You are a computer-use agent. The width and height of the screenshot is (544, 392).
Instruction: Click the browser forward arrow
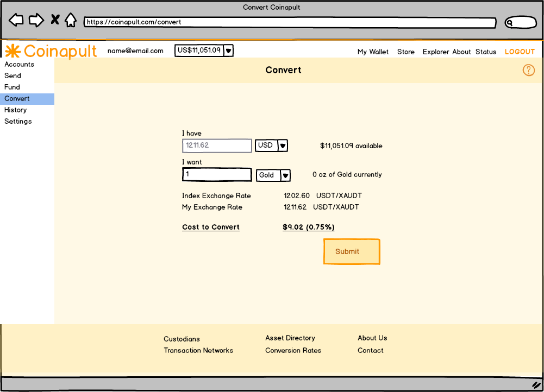click(36, 21)
